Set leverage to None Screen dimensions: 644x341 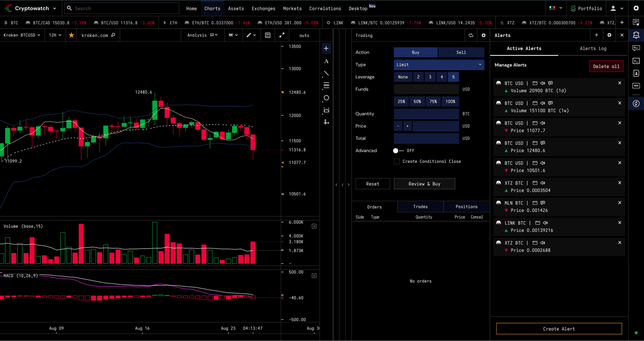coord(403,77)
